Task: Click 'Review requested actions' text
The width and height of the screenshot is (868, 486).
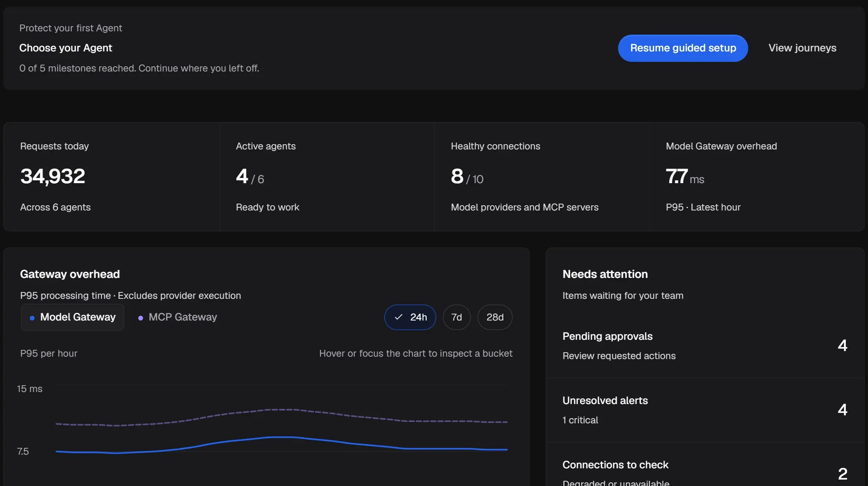Action: click(x=619, y=356)
